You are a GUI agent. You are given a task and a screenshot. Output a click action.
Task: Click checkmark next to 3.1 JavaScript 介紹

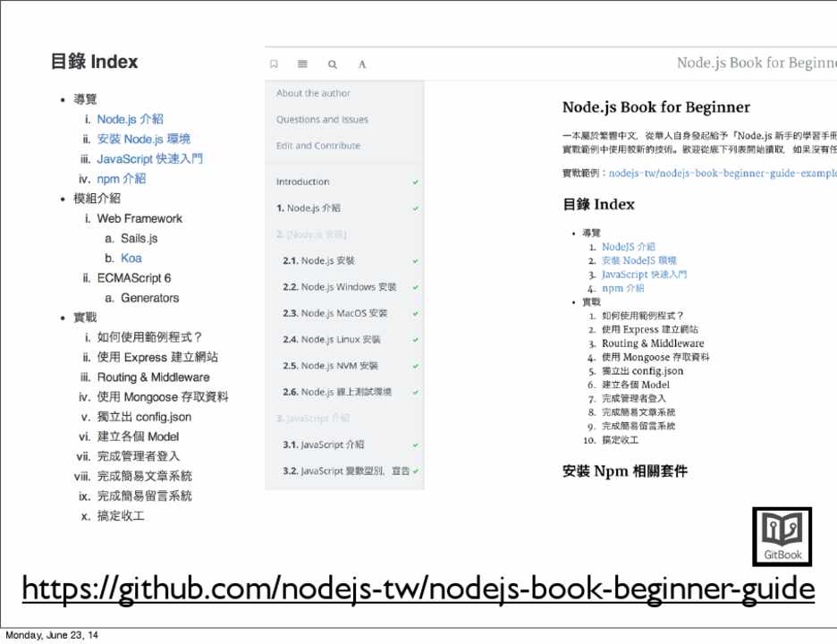[x=416, y=445]
